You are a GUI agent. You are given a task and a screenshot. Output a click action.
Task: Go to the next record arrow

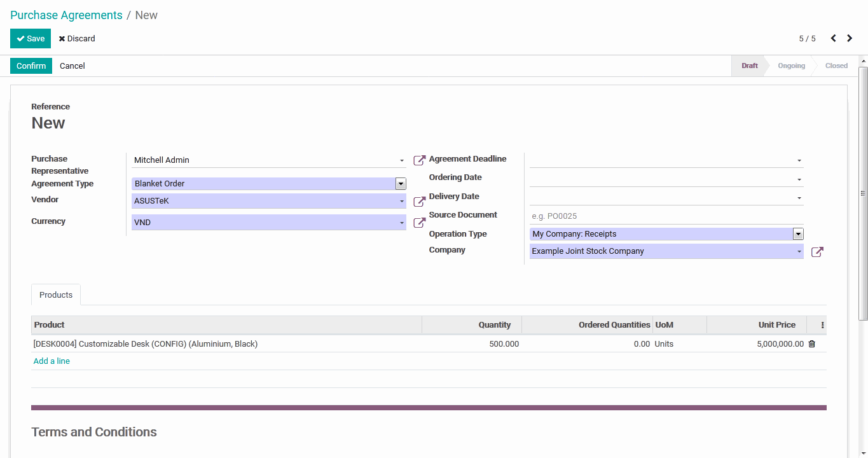pos(850,39)
